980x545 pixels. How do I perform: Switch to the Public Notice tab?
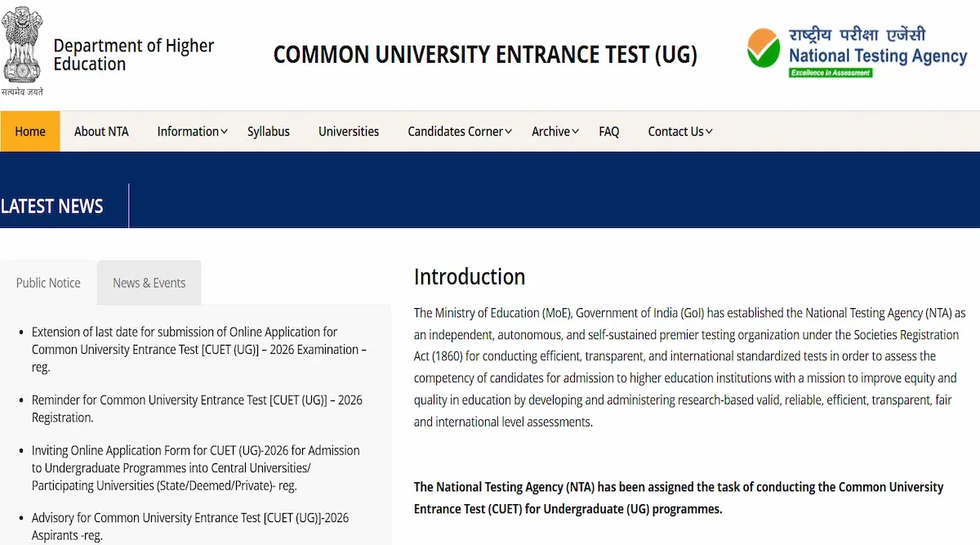click(x=47, y=282)
